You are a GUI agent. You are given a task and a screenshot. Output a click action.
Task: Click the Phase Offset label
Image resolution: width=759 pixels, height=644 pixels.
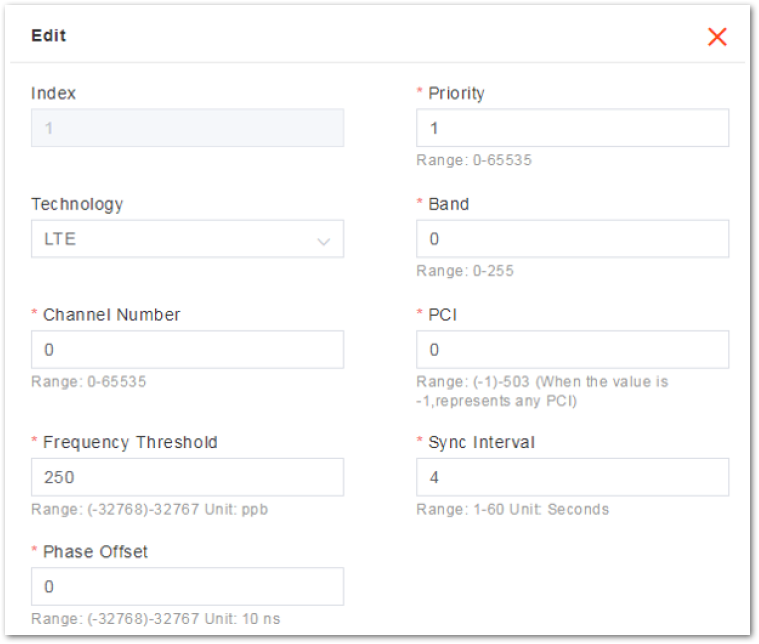(95, 552)
